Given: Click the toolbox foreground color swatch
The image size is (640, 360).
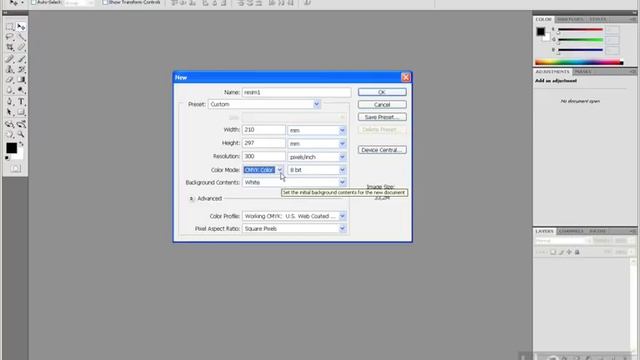Looking at the screenshot, I should pos(11,148).
